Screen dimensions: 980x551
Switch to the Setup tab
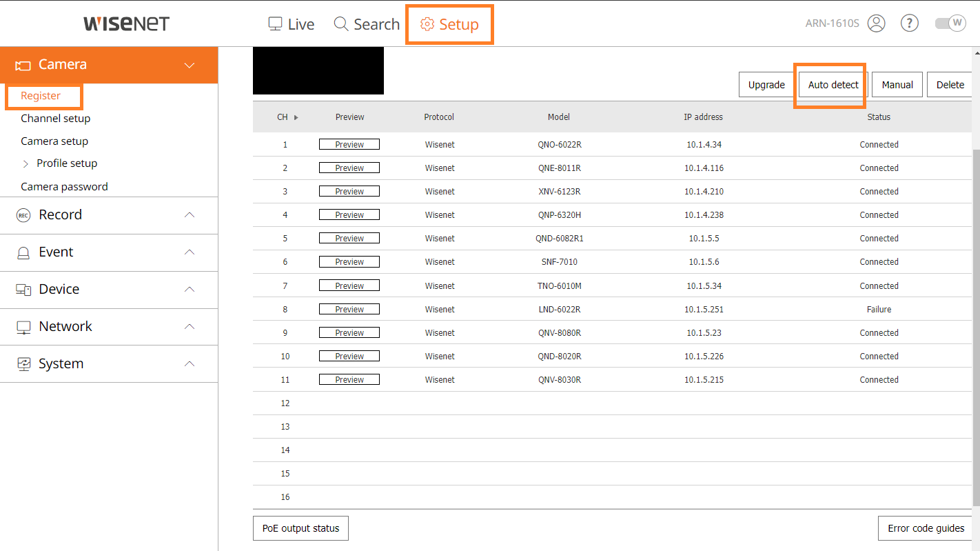click(x=449, y=24)
